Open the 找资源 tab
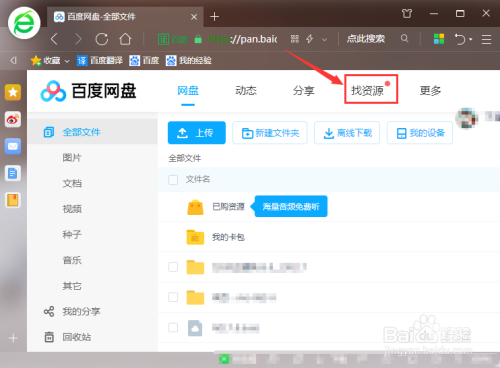 click(367, 91)
